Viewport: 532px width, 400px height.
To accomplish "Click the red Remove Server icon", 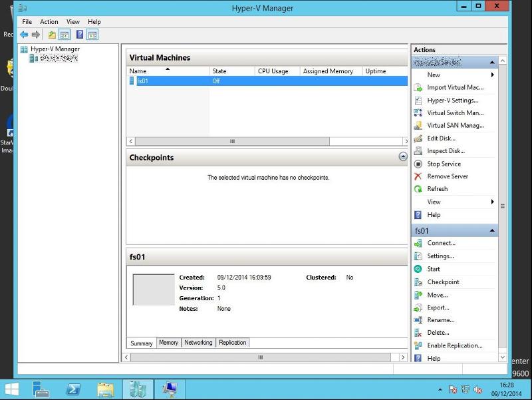I will click(x=418, y=176).
